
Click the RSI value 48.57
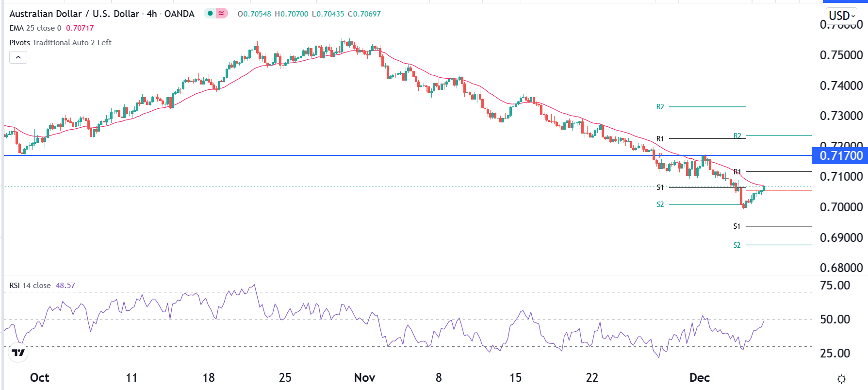pos(66,286)
